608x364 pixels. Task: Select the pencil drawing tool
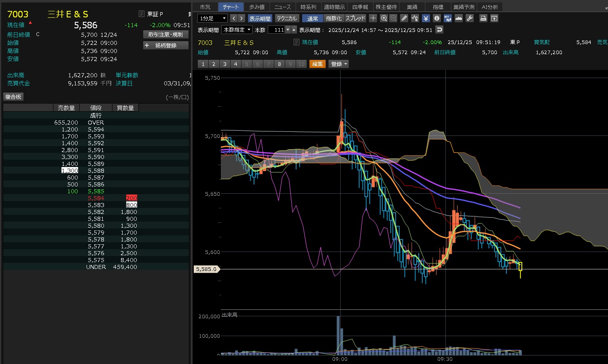(404, 18)
